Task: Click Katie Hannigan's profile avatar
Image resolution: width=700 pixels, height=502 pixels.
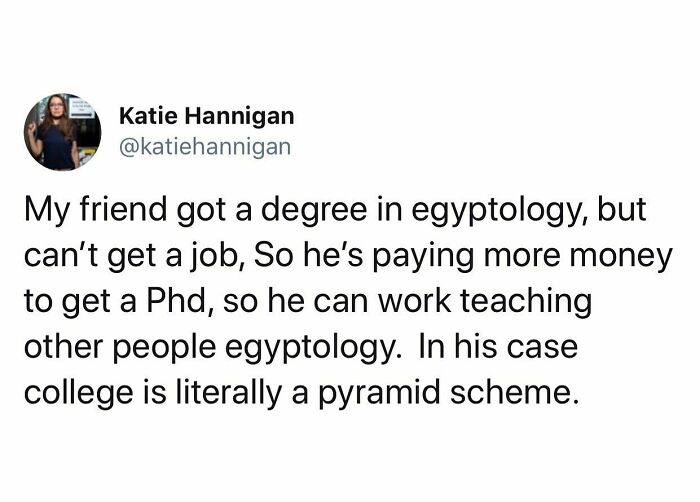Action: [62, 131]
